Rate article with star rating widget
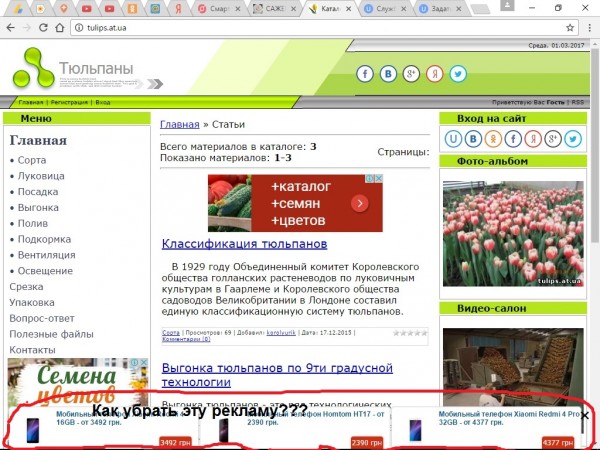600x450 pixels. pos(410,333)
